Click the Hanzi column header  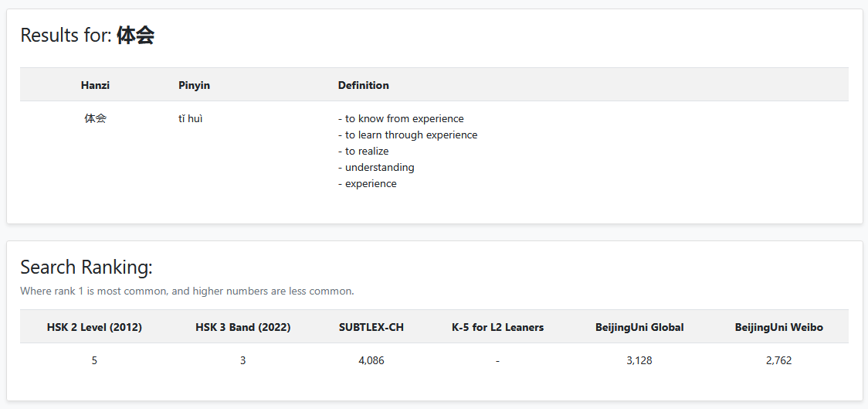tap(95, 85)
